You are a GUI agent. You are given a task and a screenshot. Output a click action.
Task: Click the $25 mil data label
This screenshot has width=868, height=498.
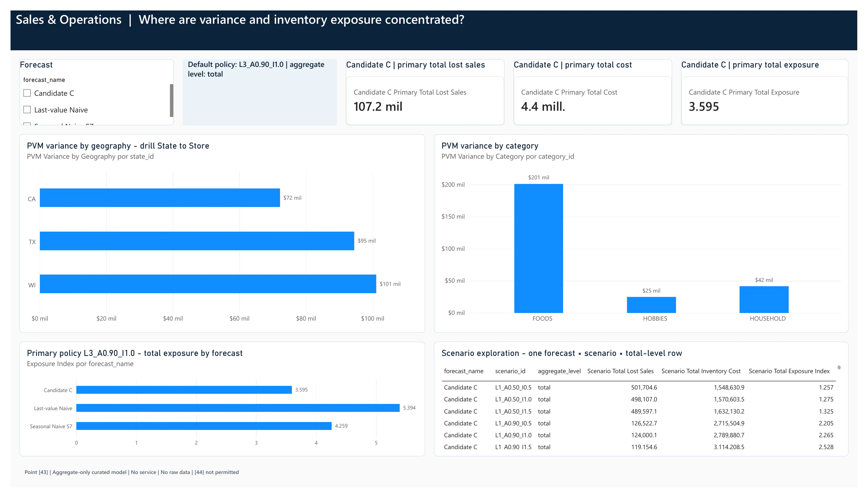pos(651,291)
